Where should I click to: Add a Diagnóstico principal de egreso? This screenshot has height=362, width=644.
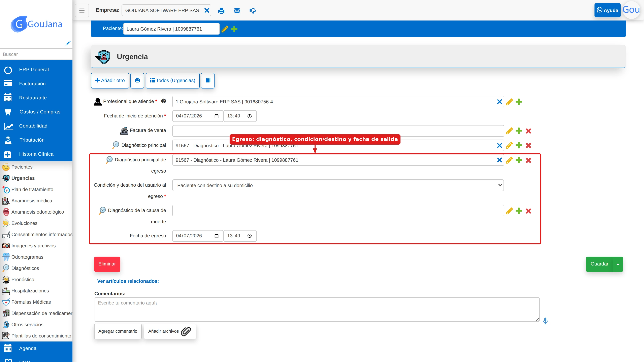(519, 160)
